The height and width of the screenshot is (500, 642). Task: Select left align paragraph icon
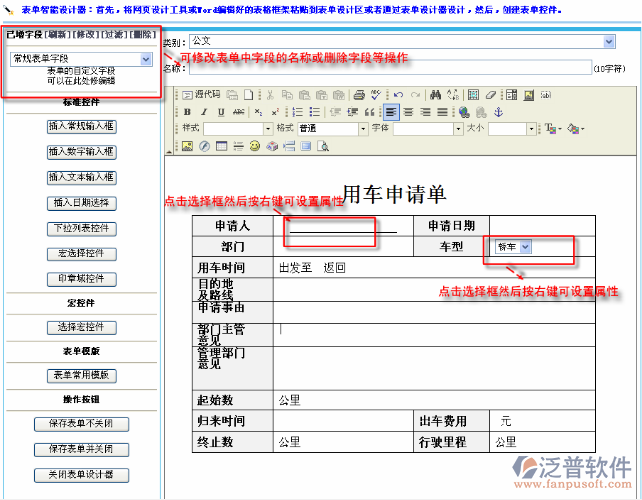392,112
